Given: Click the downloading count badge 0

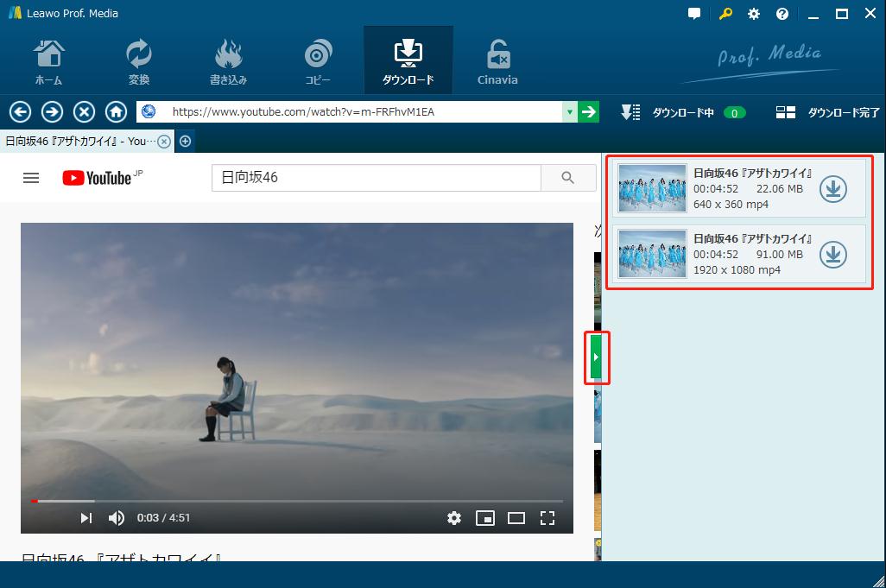Looking at the screenshot, I should (x=734, y=113).
